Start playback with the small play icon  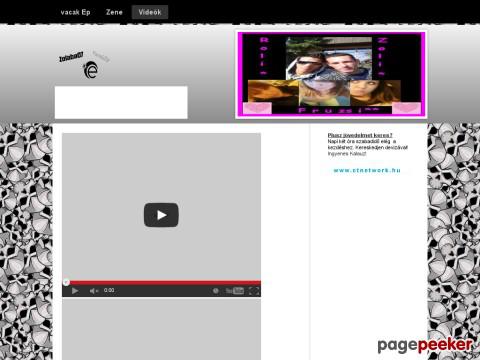(75, 291)
